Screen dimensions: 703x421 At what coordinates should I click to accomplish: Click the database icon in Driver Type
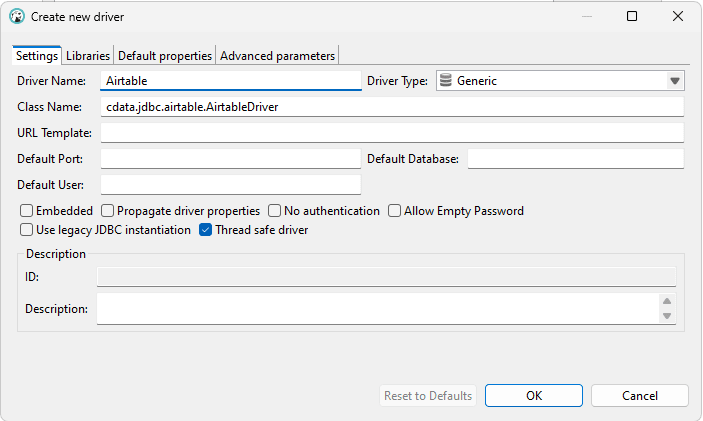(446, 81)
